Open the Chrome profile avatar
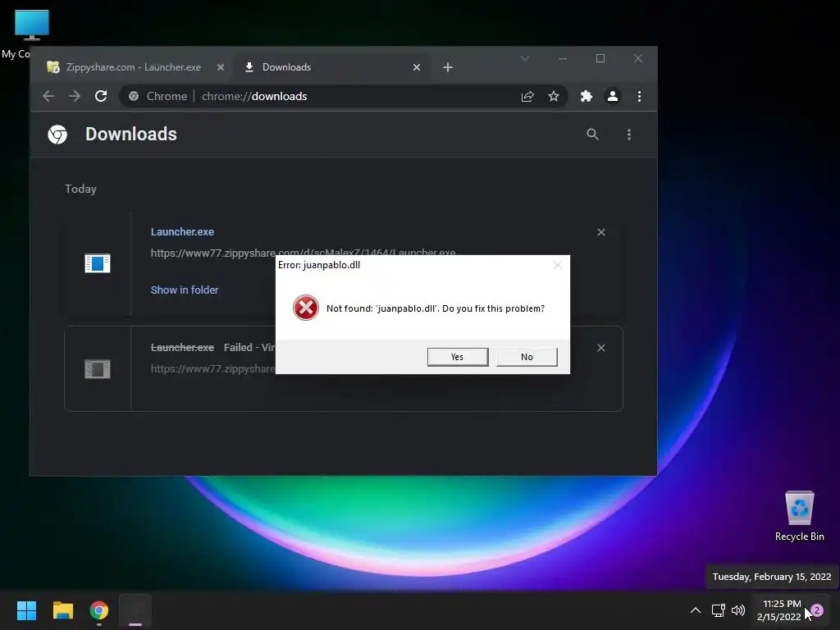 tap(612, 97)
